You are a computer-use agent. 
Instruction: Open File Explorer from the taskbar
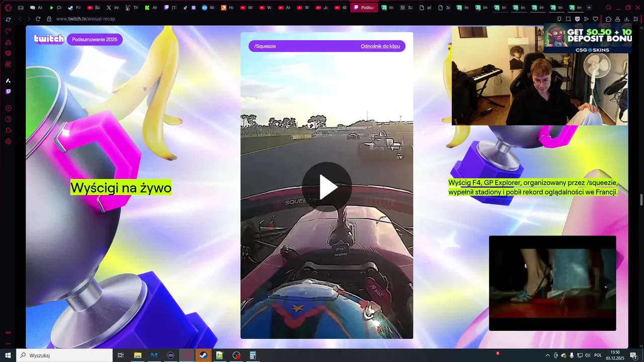(137, 355)
